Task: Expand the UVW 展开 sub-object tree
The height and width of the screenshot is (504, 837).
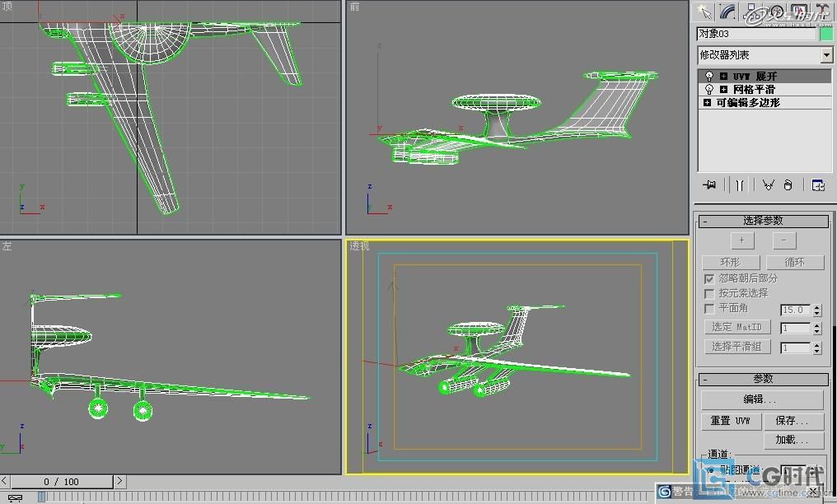Action: tap(723, 77)
